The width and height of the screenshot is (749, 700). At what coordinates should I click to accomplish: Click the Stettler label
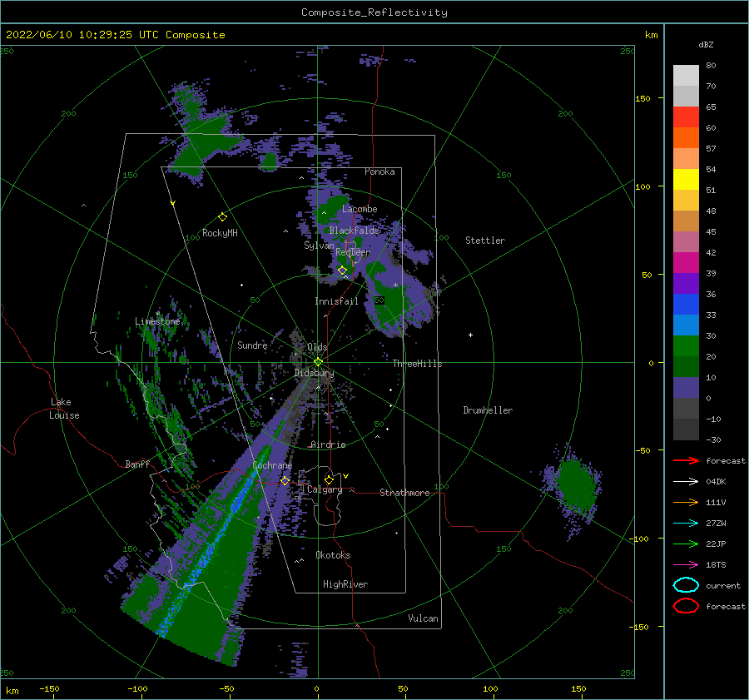(x=485, y=241)
